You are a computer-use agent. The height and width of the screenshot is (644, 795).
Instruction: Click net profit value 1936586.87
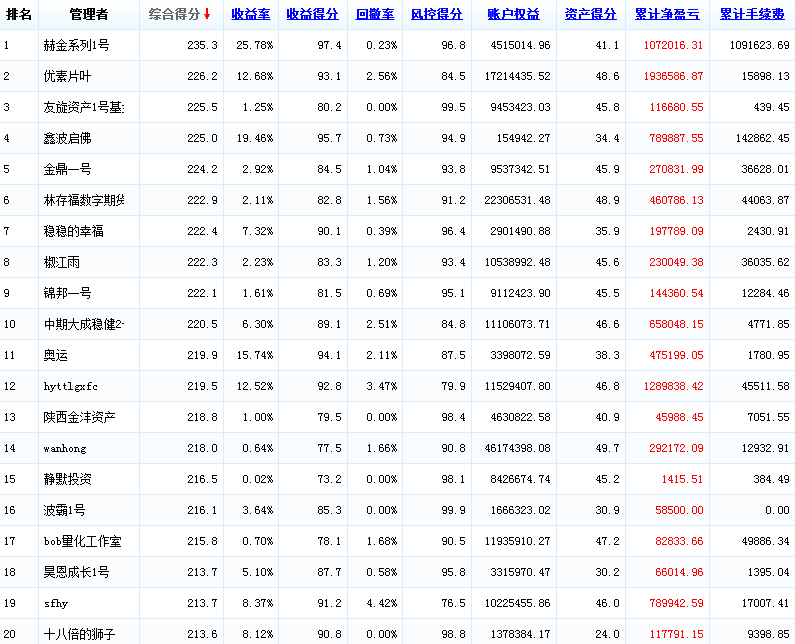[x=666, y=77]
